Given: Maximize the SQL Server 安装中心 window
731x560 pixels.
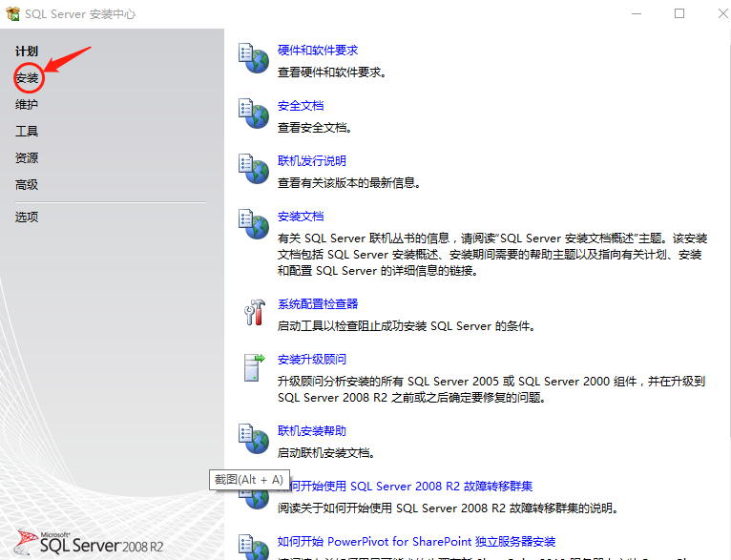Looking at the screenshot, I should [679, 14].
